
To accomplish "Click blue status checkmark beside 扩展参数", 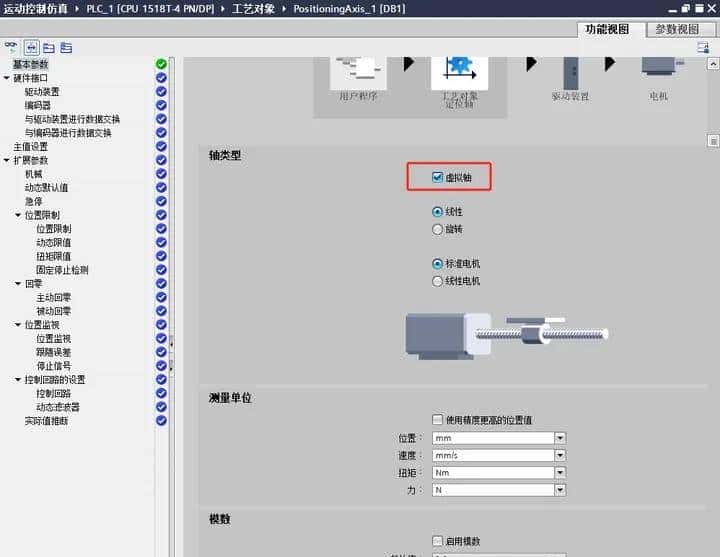I will point(161,160).
